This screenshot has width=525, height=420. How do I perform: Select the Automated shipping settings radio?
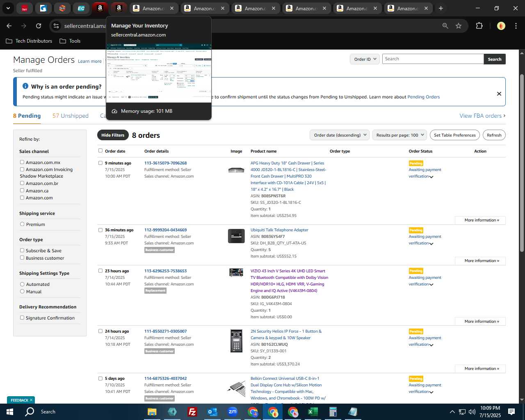(x=22, y=284)
